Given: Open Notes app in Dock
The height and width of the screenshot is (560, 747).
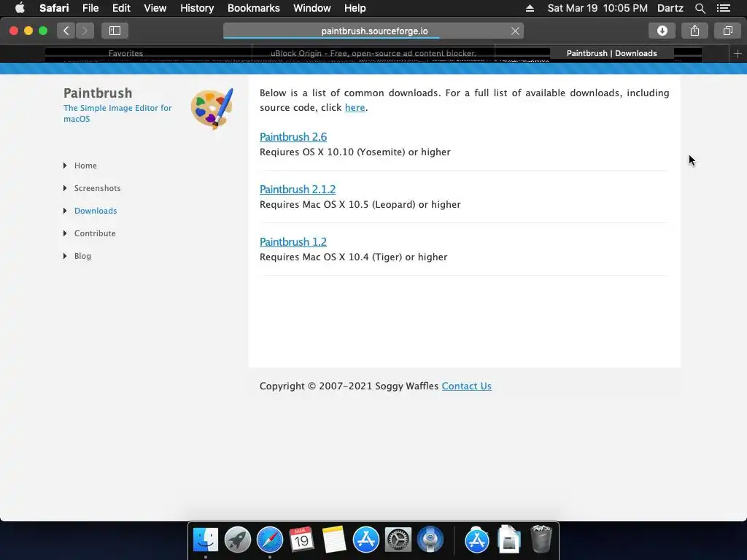Looking at the screenshot, I should click(333, 540).
